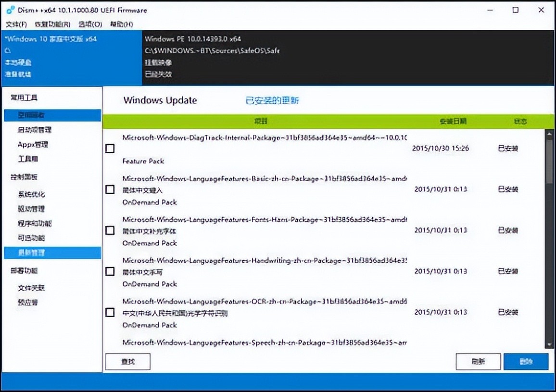Open the 选项(O) menu
556x392 pixels.
(90, 24)
